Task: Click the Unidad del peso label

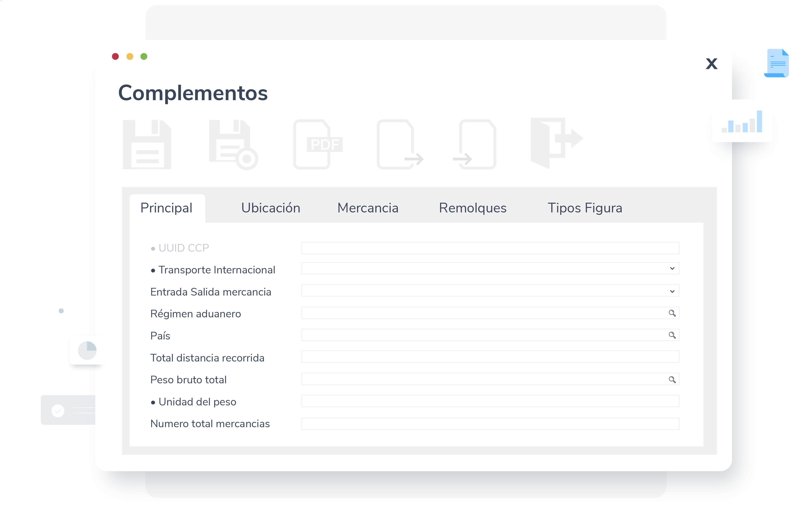Action: [197, 402]
